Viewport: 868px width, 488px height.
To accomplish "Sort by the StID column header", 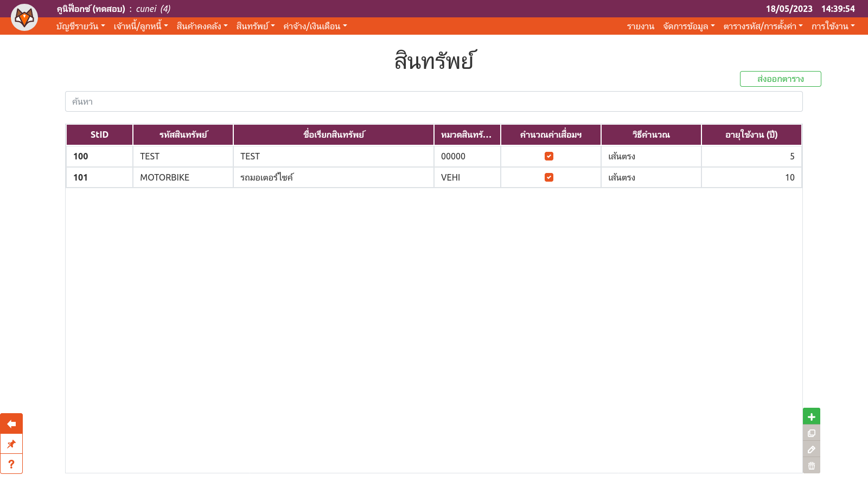I will [x=99, y=134].
